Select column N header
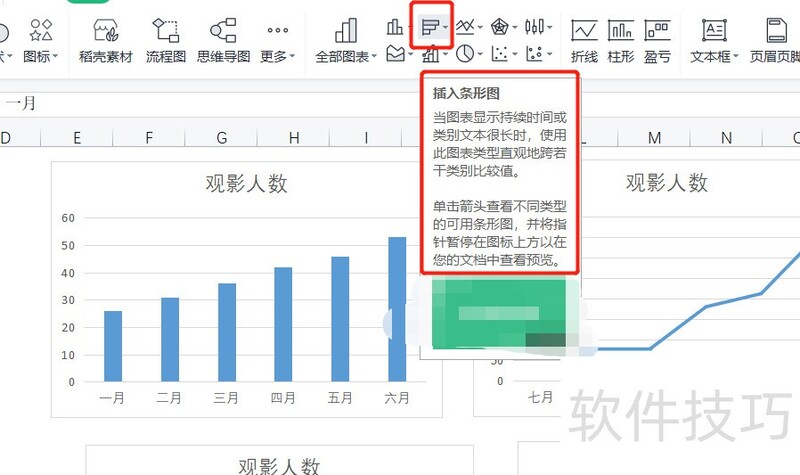 [727, 138]
